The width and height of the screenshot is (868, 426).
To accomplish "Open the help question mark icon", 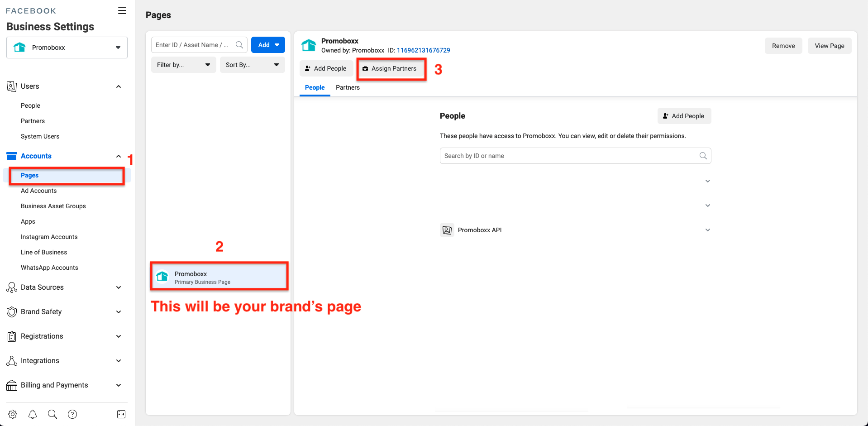I will pyautogui.click(x=72, y=414).
